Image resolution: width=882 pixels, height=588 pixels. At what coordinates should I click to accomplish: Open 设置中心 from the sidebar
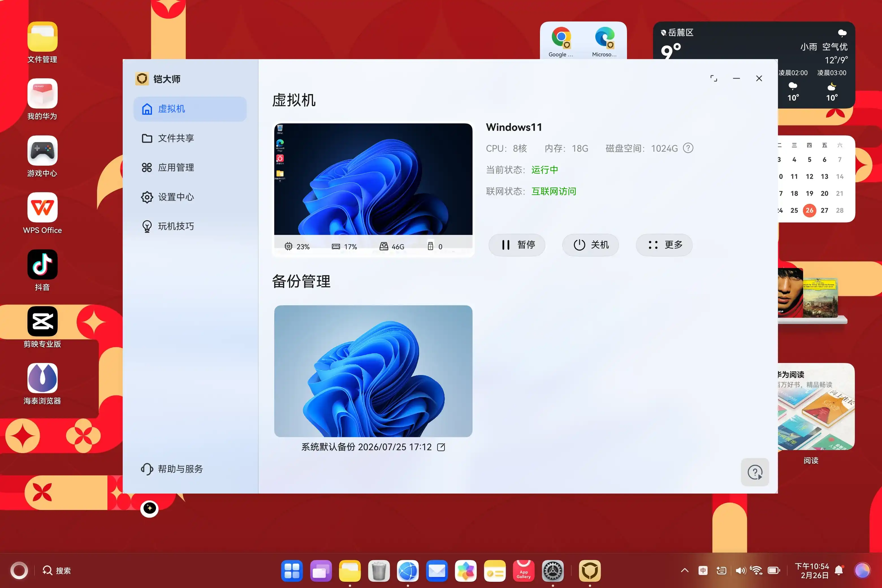190,197
